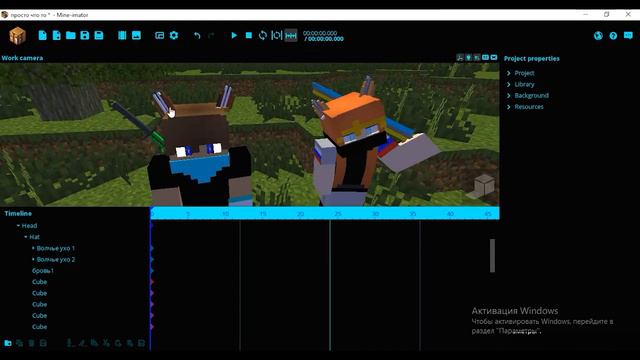Click the redo arrow icon
The image size is (640, 360).
pyautogui.click(x=211, y=36)
